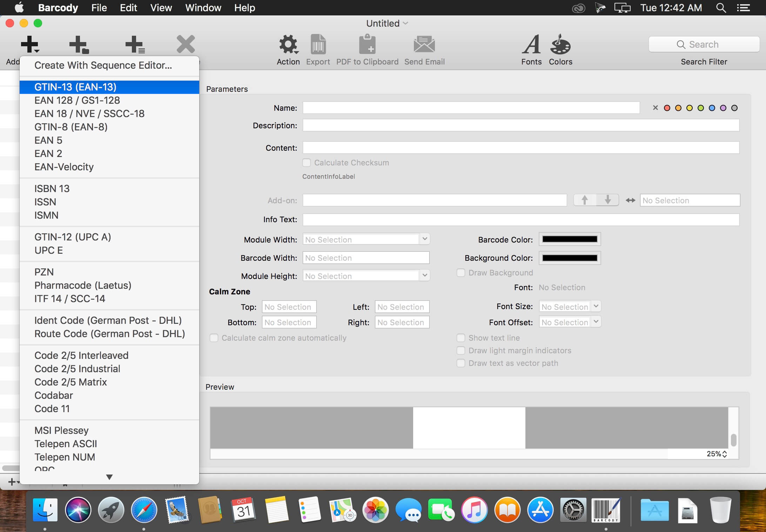Image resolution: width=766 pixels, height=532 pixels.
Task: Clear the color label with the x
Action: pos(655,108)
